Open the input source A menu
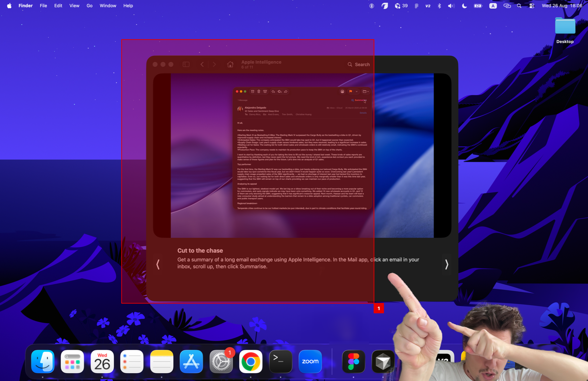Screen dimensions: 588x381 point(493,6)
